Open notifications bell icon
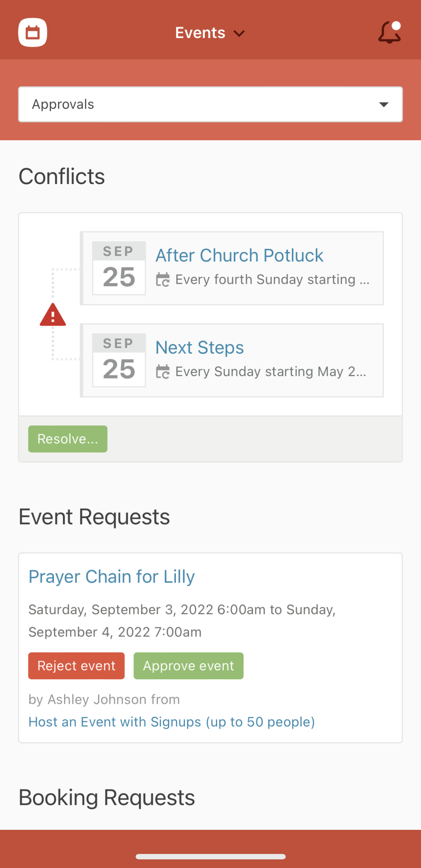421x868 pixels. click(x=390, y=32)
